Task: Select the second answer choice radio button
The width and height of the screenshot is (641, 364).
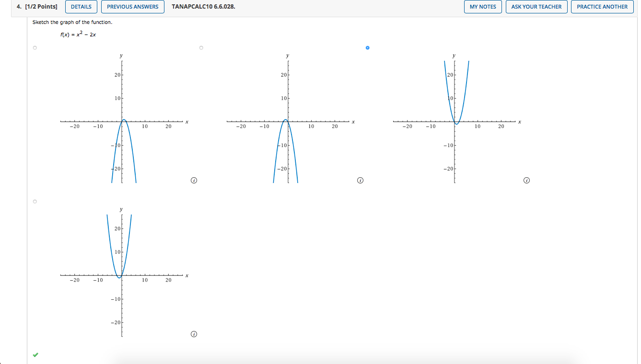Action: pos(201,48)
